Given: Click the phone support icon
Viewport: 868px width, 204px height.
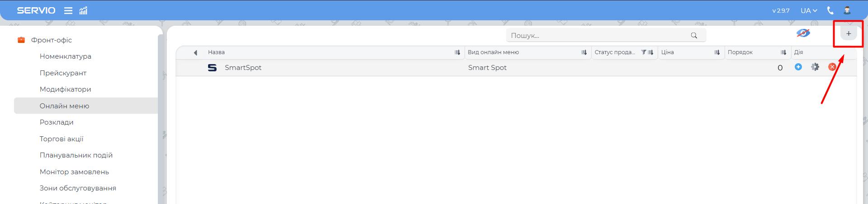Looking at the screenshot, I should 830,10.
